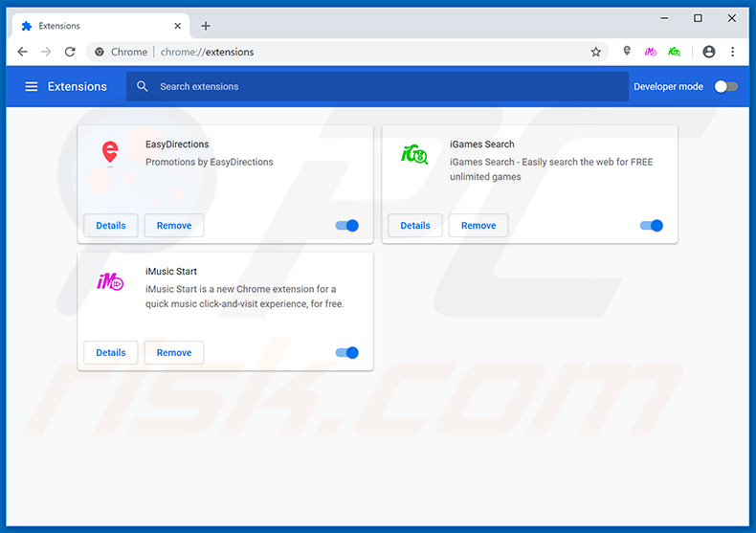Enable Developer mode switch
Image resolution: width=756 pixels, height=533 pixels.
[726, 86]
